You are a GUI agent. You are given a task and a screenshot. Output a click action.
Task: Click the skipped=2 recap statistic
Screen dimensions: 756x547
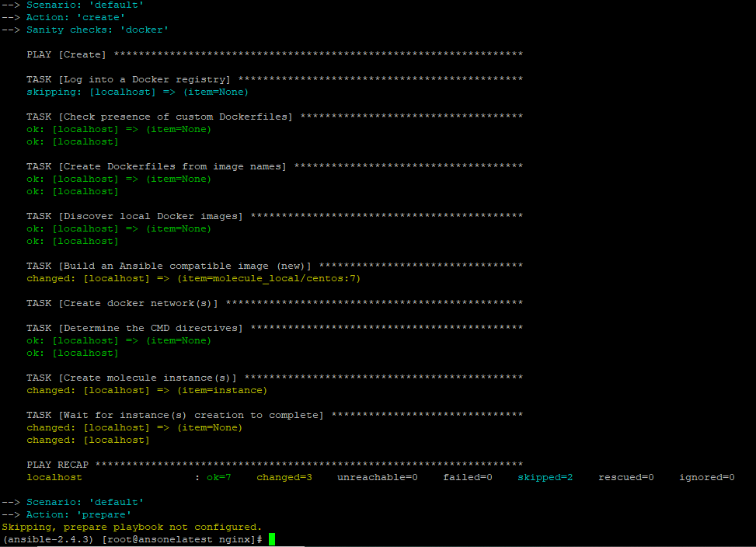(x=544, y=476)
